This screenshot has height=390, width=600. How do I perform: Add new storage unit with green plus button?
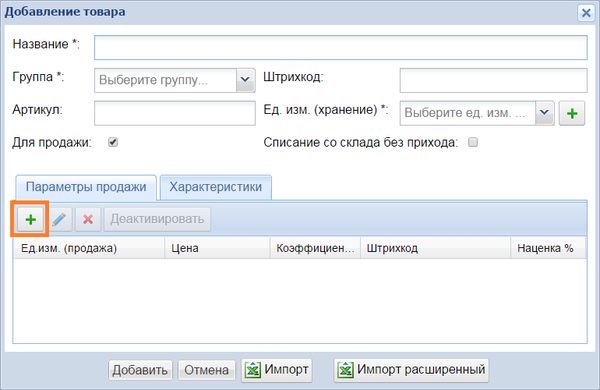coord(572,113)
